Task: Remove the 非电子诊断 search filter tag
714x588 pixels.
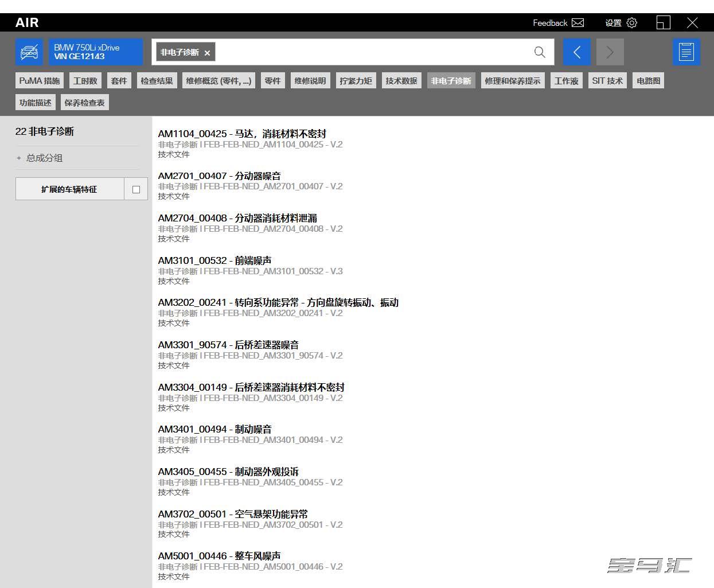Action: 207,53
